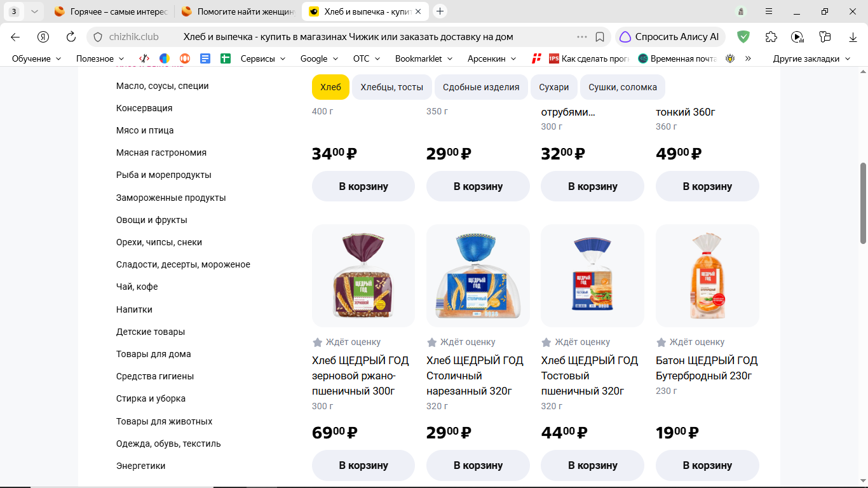
Task: Open the Мясо и птица category
Action: [x=145, y=130]
